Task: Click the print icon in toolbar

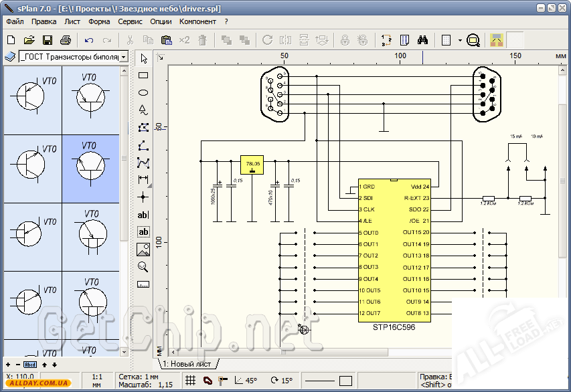Action: click(66, 40)
